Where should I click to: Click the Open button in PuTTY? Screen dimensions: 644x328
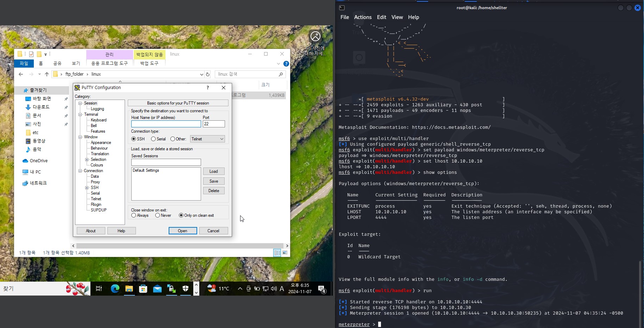pyautogui.click(x=182, y=231)
